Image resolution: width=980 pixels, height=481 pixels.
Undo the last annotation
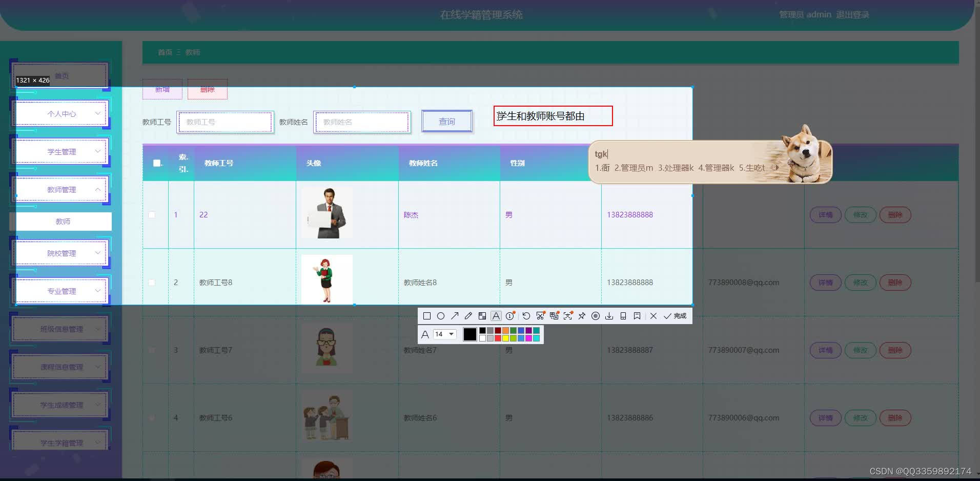(x=526, y=316)
